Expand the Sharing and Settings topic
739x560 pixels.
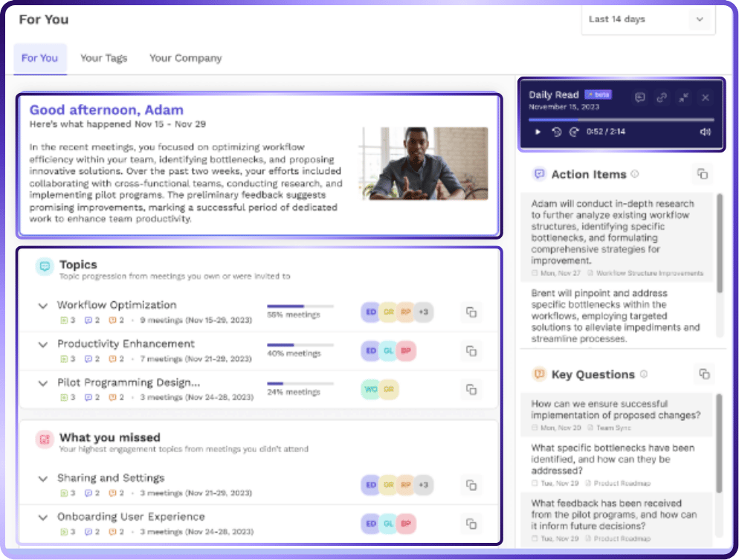[x=43, y=479]
